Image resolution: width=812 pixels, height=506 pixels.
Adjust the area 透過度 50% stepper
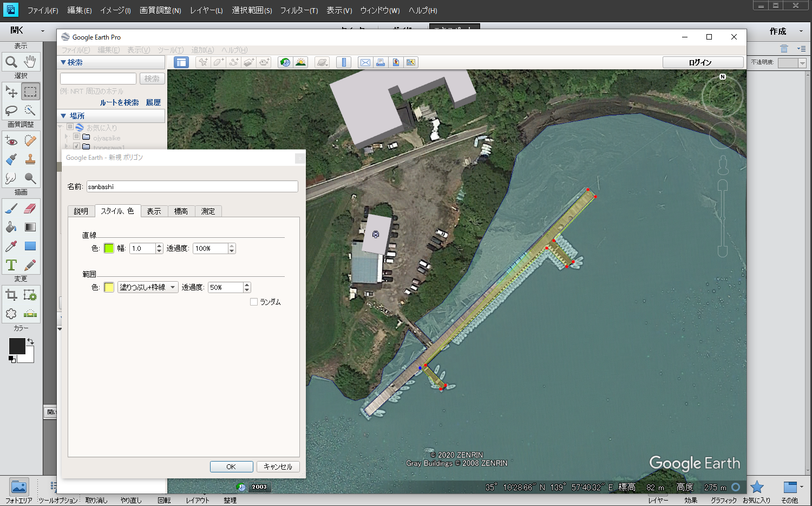(x=247, y=287)
